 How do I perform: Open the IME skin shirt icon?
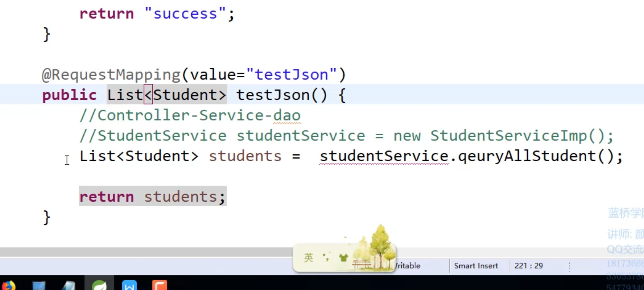[x=343, y=258]
